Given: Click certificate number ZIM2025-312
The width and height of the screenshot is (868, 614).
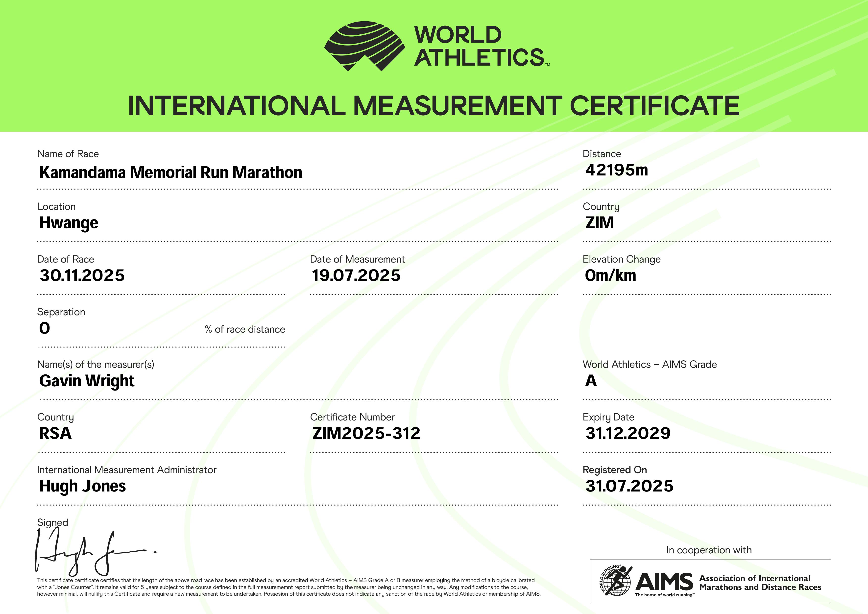Looking at the screenshot, I should [366, 433].
